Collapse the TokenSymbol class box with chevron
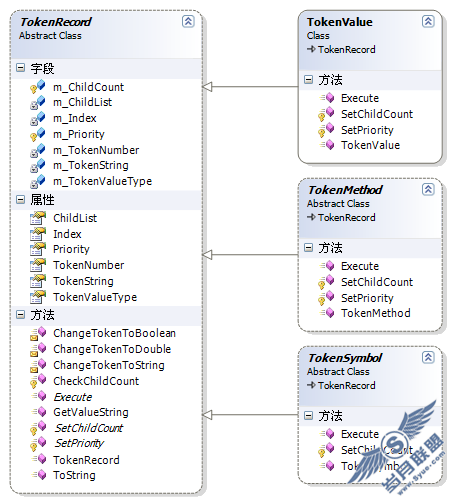Screen dimensions: 451x502 (428, 357)
